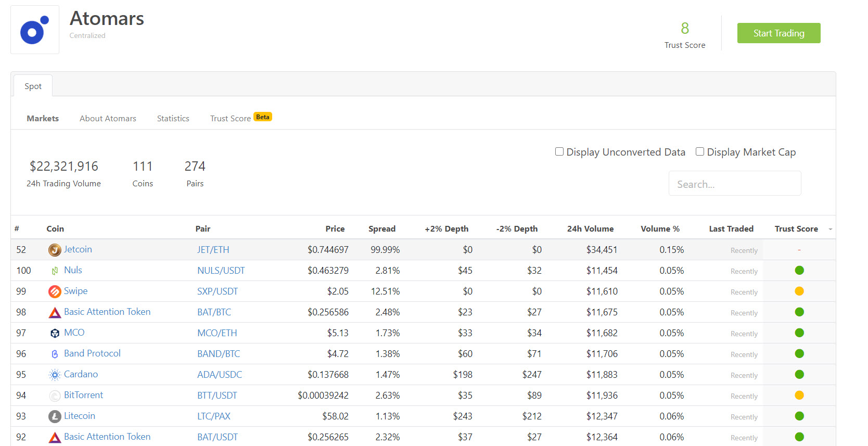Enable Display Unconverted Data checkbox
Screen dimensions: 868x446
point(559,151)
